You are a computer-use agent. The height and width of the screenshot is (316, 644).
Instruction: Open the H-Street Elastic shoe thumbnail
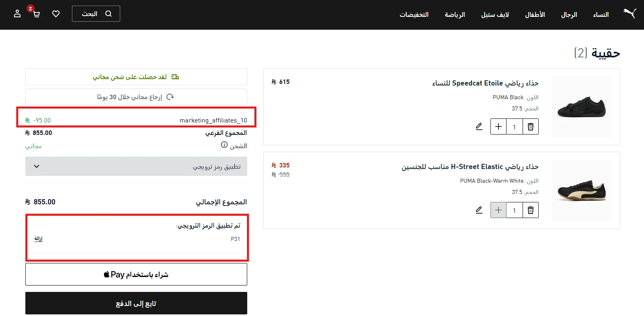(x=582, y=190)
